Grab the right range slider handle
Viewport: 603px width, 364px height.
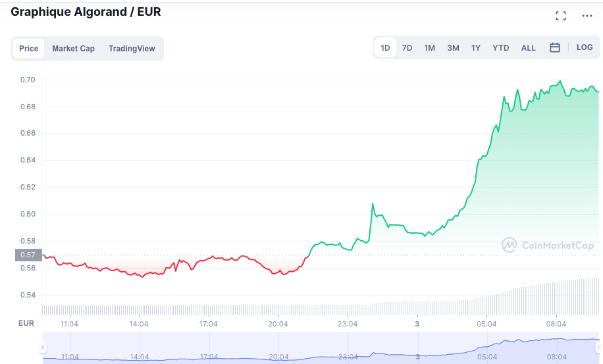point(599,347)
